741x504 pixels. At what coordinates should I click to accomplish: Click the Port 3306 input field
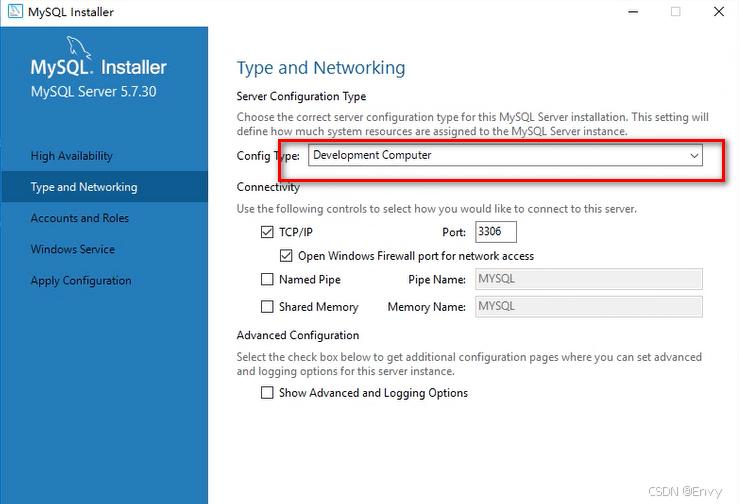point(496,232)
